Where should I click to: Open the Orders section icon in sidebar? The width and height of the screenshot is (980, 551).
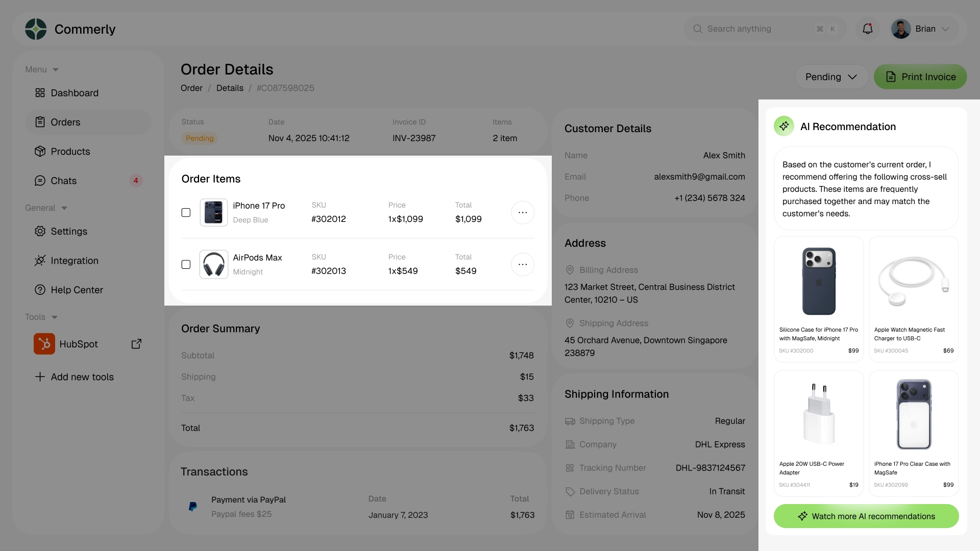pos(41,122)
